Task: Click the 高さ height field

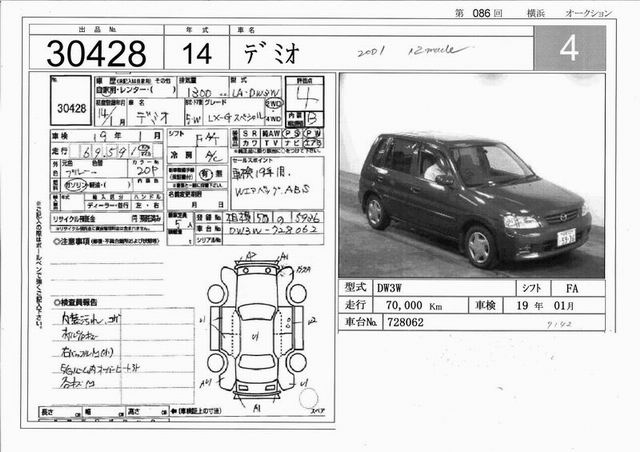Action: coord(147,412)
